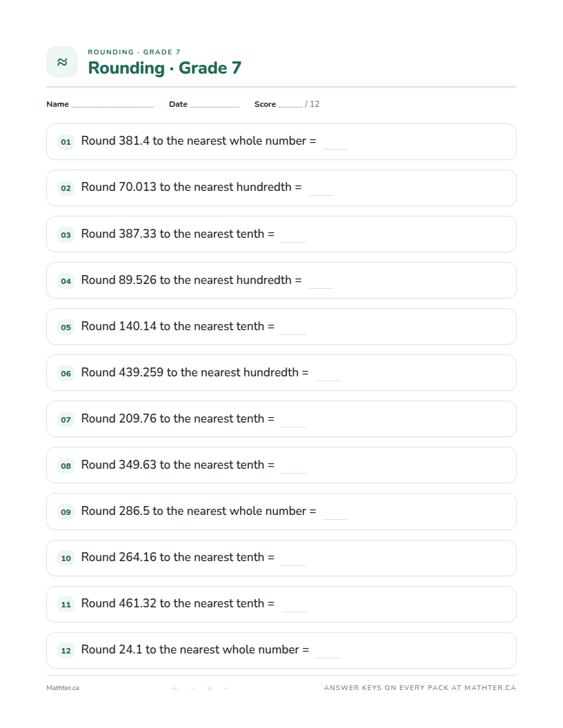Click the 12 question number badge
The image size is (563, 728).
click(66, 651)
